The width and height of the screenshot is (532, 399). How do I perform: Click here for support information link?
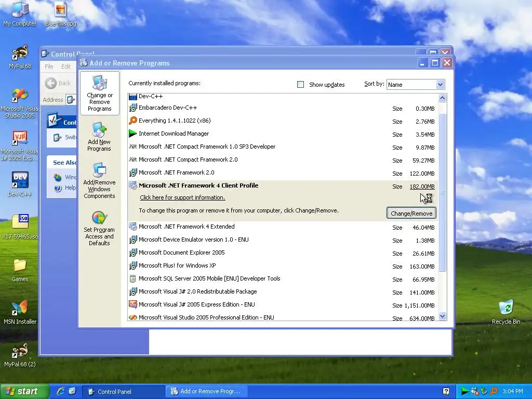[x=182, y=197]
